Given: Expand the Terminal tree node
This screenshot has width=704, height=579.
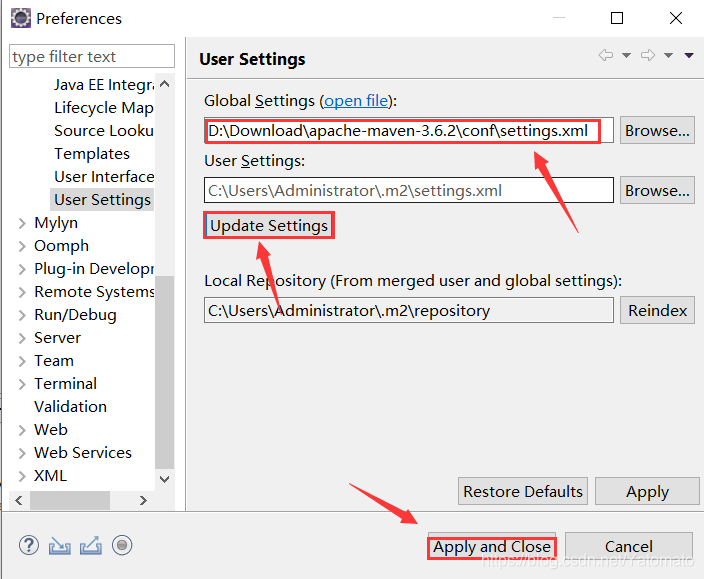Looking at the screenshot, I should pos(22,384).
